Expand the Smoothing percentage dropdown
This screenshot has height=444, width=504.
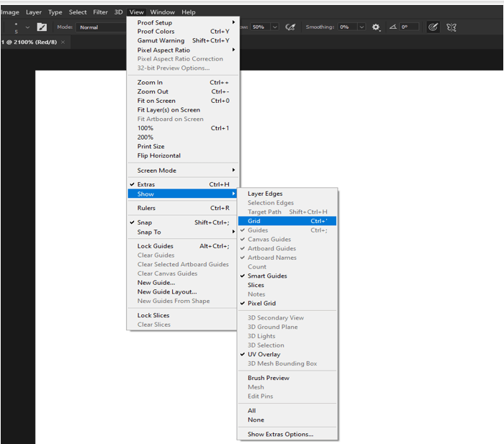361,27
